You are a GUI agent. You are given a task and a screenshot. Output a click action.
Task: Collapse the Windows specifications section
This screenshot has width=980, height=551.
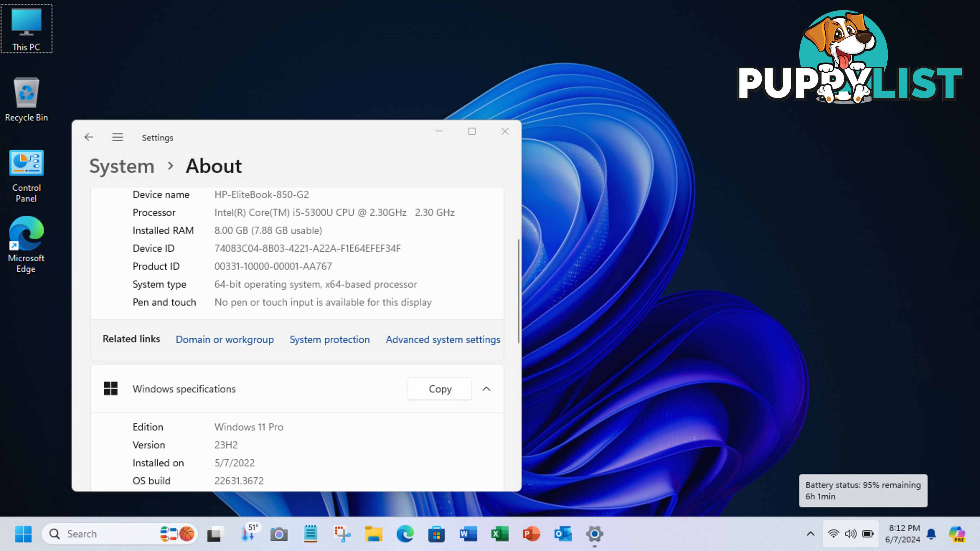tap(486, 389)
